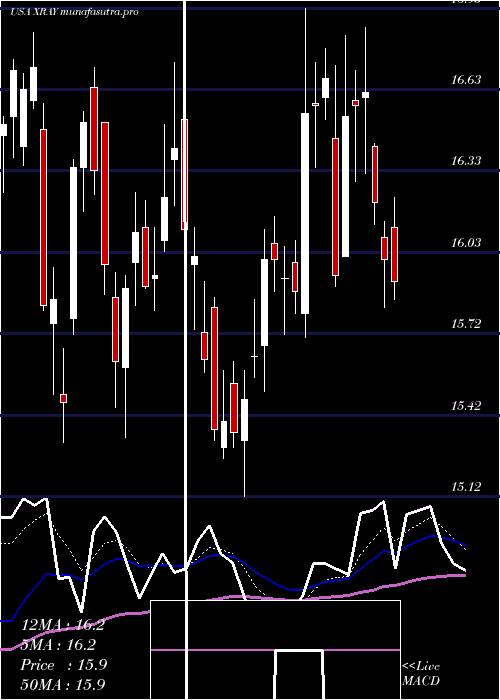500x700 pixels.
Task: Click the USA XRAY munafasutra.pro title
Action: 74,12
